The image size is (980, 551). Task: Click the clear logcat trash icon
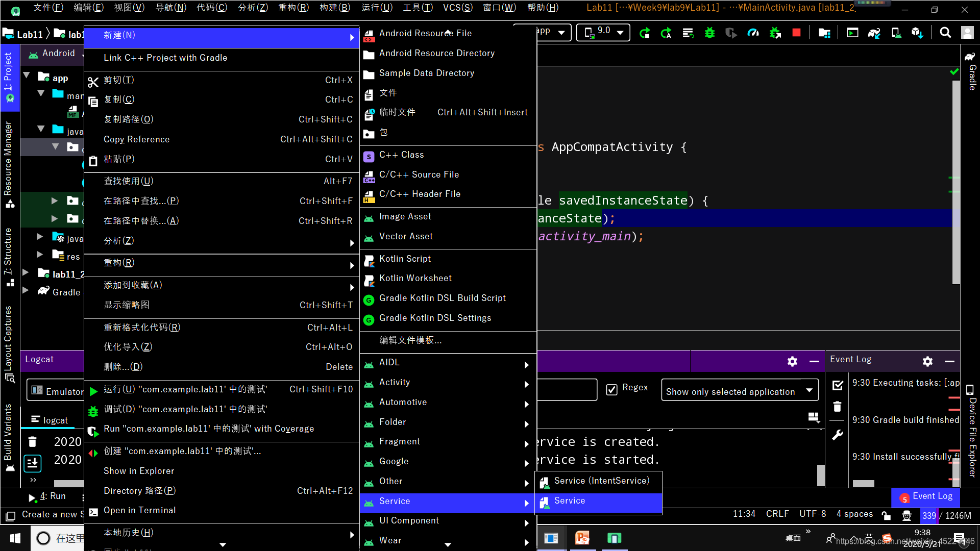(32, 442)
